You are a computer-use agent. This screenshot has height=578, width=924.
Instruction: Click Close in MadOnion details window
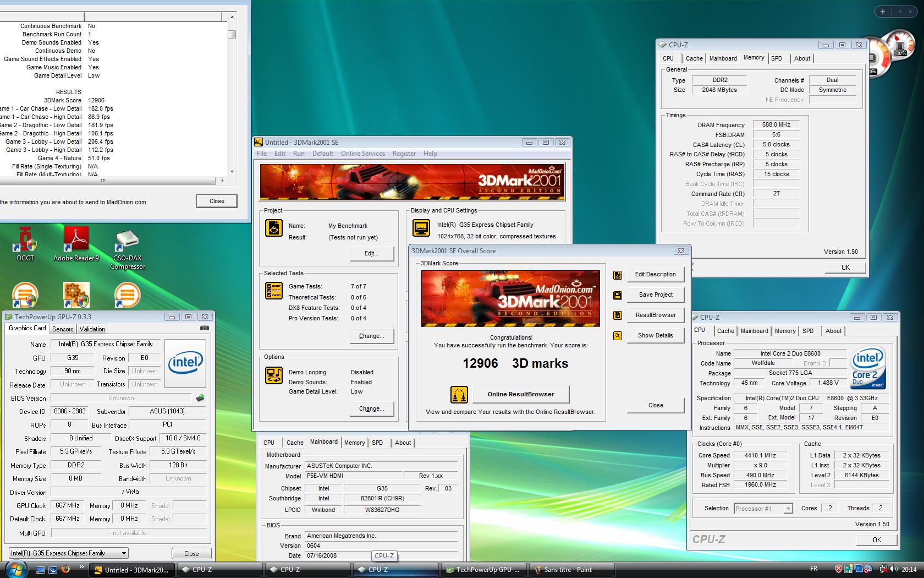coord(217,201)
